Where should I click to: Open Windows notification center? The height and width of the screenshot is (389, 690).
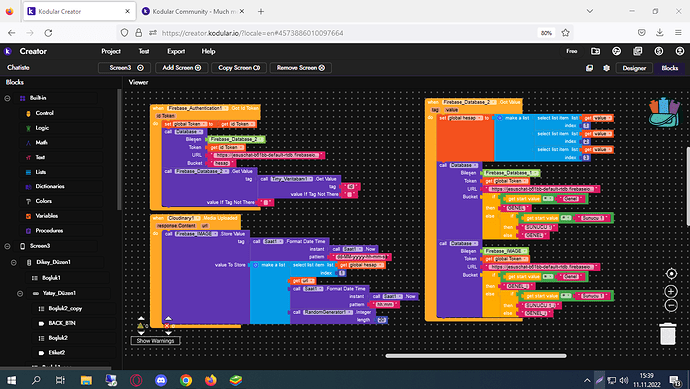(x=675, y=380)
